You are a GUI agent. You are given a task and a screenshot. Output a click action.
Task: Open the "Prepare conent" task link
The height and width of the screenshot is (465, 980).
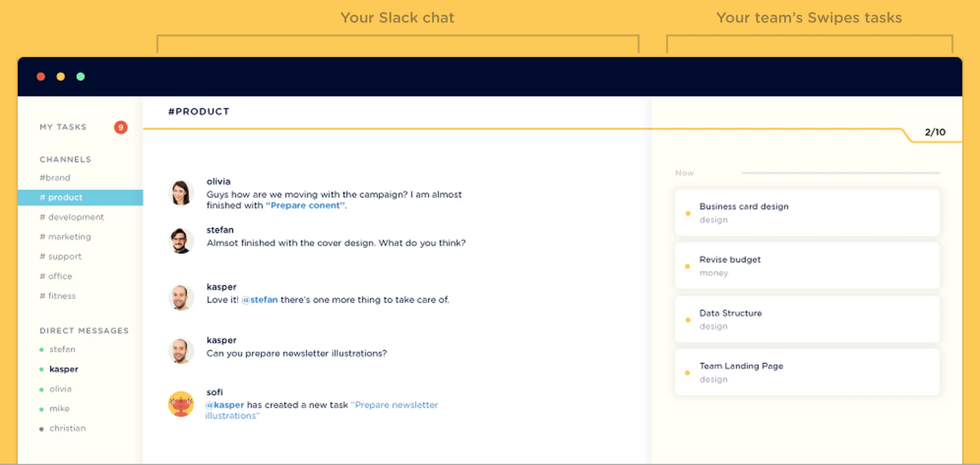305,205
